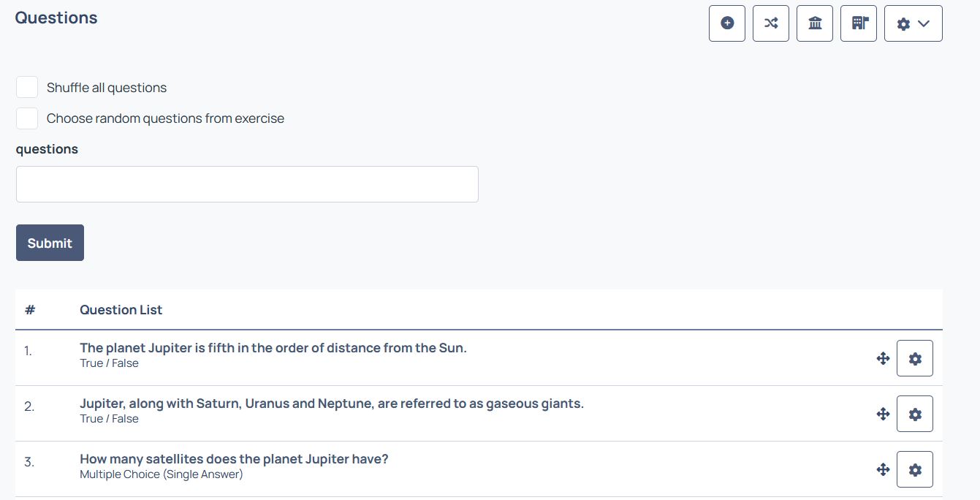Image resolution: width=980 pixels, height=500 pixels.
Task: Open question How many satellites Jupiter has
Action: click(234, 459)
